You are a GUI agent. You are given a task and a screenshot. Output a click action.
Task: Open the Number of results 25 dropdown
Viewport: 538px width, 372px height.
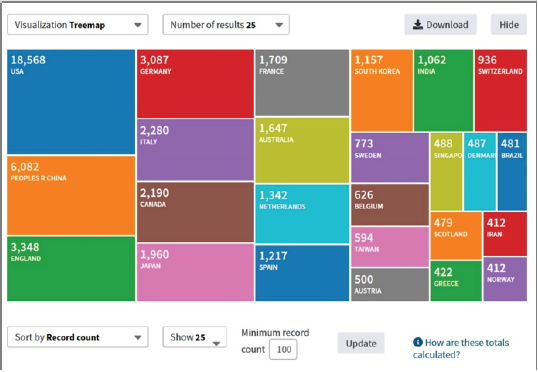coord(226,25)
